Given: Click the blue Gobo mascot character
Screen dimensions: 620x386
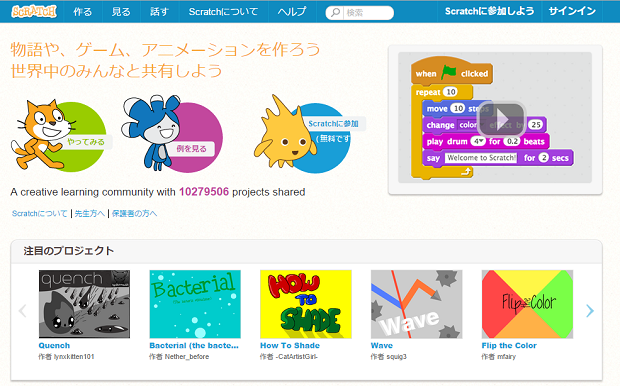Looking at the screenshot, I should tap(152, 132).
